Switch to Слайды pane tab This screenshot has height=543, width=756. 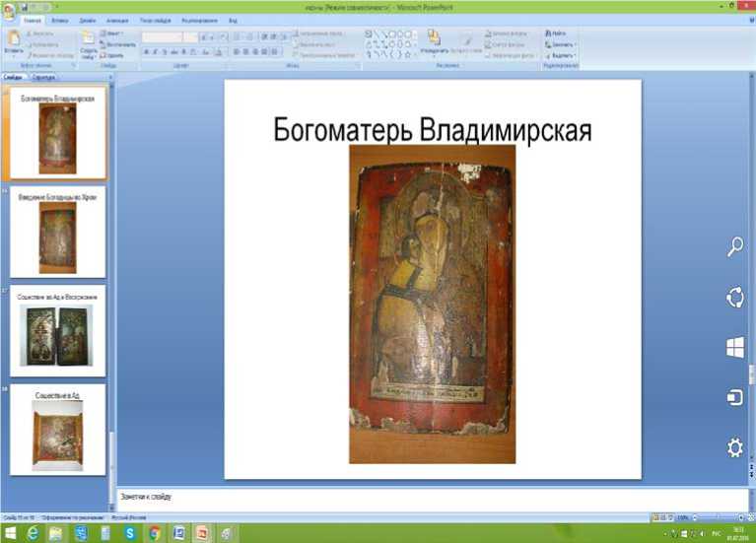point(14,77)
